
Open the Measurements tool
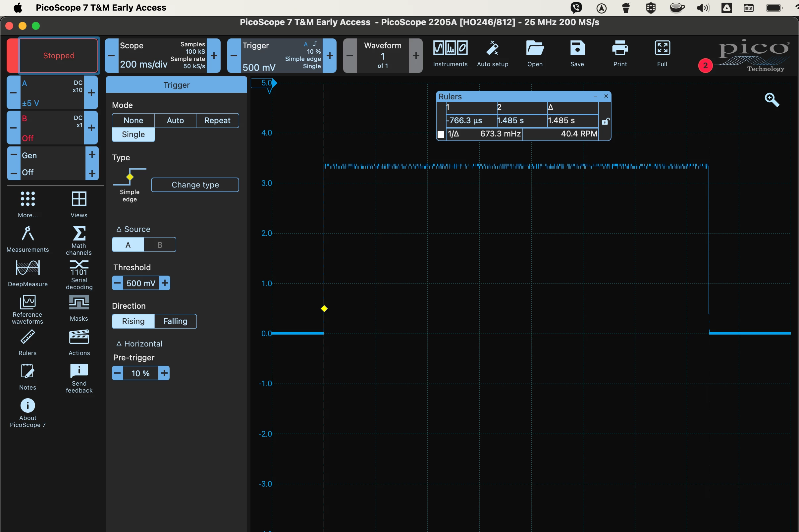pos(27,239)
